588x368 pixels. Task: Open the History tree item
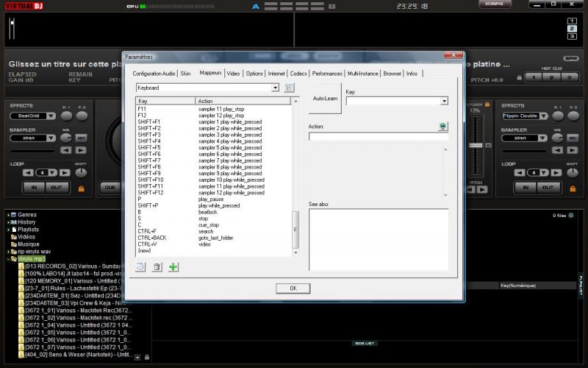(x=26, y=222)
